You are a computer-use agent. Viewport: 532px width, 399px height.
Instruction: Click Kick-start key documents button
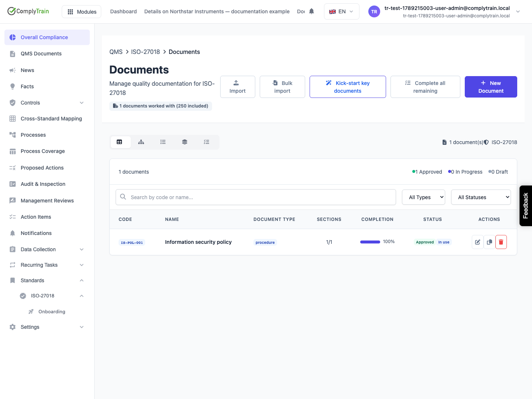[x=348, y=87]
